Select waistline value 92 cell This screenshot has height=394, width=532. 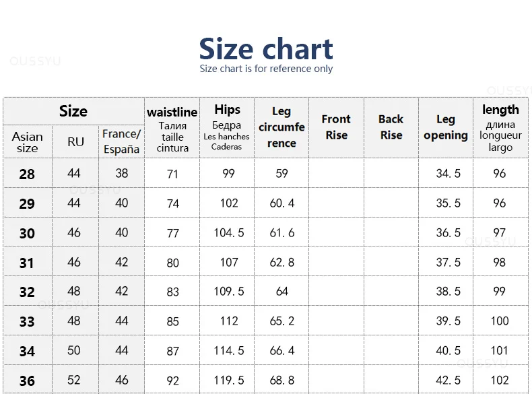pyautogui.click(x=172, y=381)
